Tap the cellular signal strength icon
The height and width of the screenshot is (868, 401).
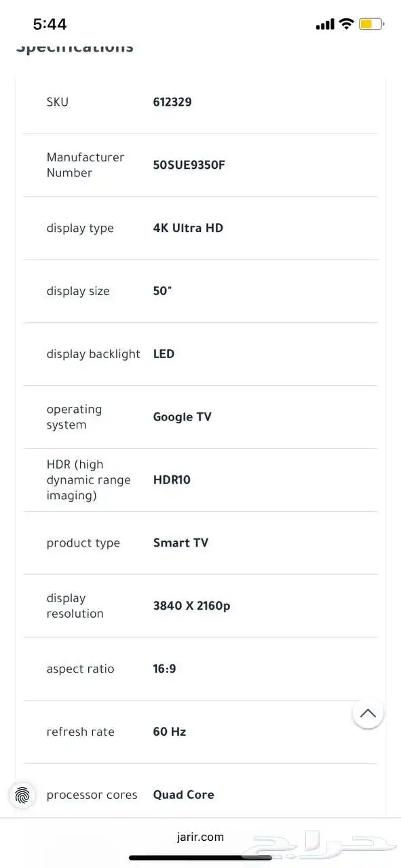[x=324, y=23]
